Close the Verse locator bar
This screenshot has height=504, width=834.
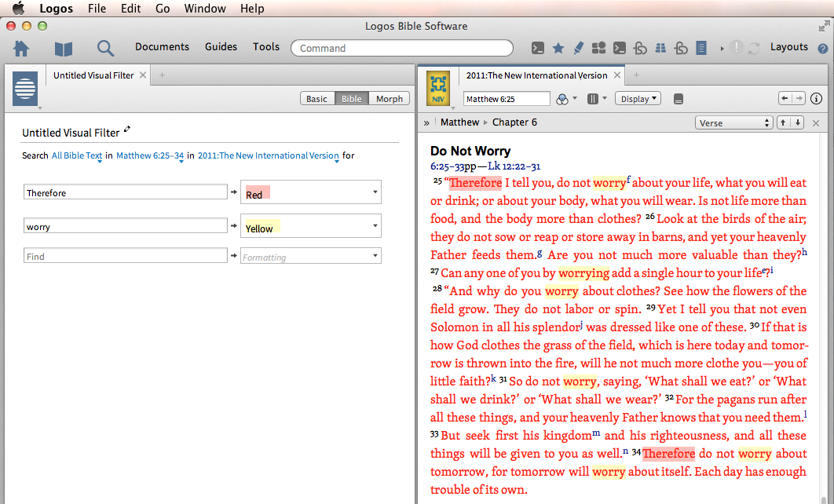point(816,122)
